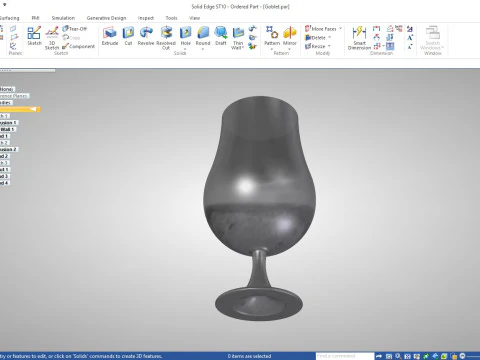Image resolution: width=480 pixels, height=360 pixels.
Task: Apply the Thin Wall command
Action: coord(238,38)
